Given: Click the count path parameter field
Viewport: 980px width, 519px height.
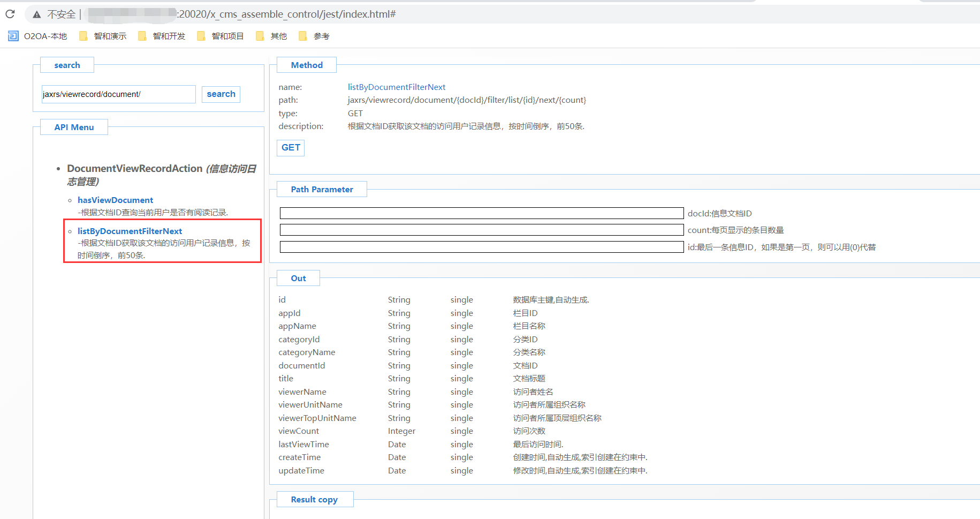Looking at the screenshot, I should pyautogui.click(x=481, y=230).
